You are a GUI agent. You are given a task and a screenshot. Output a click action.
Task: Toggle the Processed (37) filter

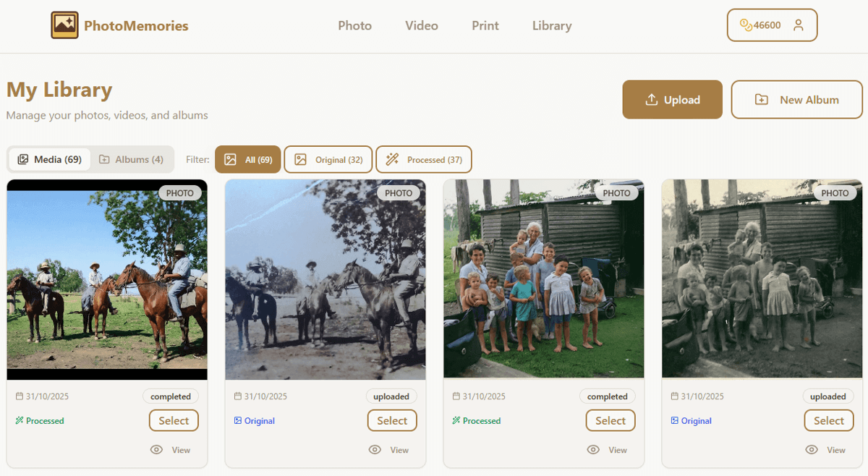pyautogui.click(x=423, y=159)
